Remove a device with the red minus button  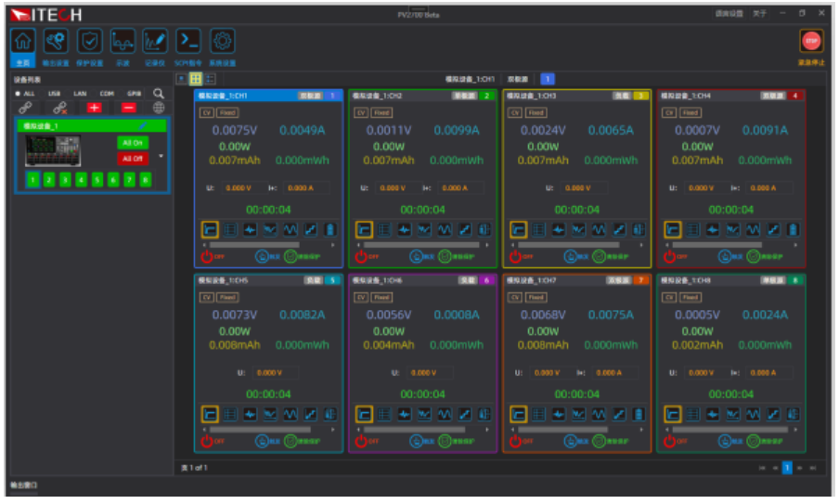pyautogui.click(x=128, y=108)
